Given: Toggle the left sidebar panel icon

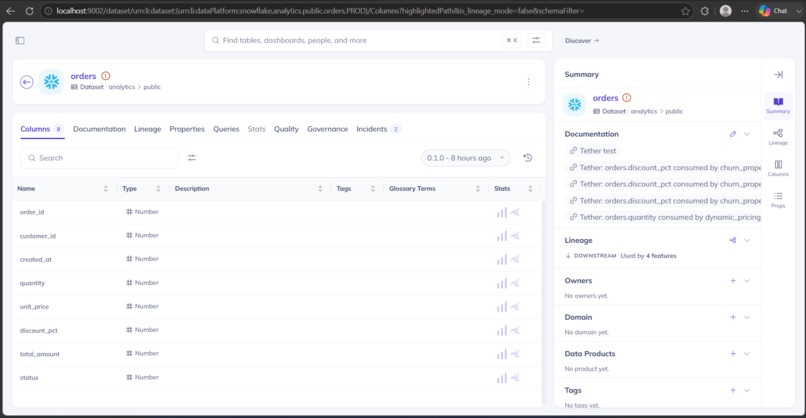Looking at the screenshot, I should pyautogui.click(x=20, y=41).
